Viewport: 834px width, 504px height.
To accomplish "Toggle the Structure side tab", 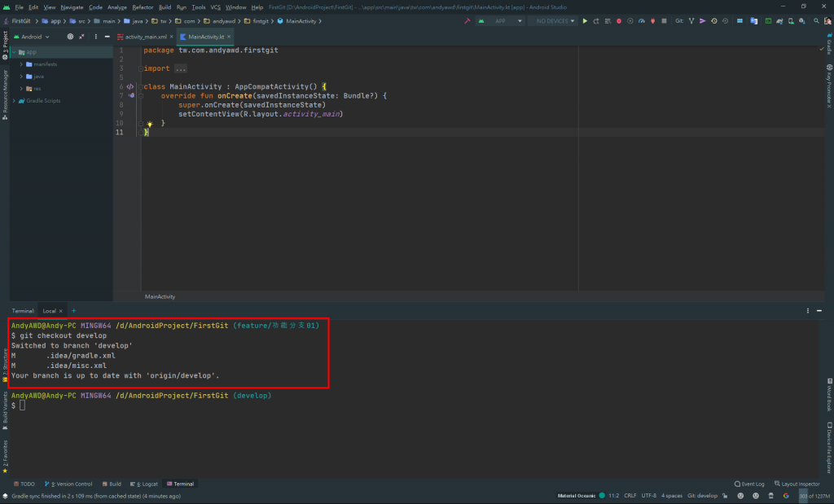I will 5,366.
